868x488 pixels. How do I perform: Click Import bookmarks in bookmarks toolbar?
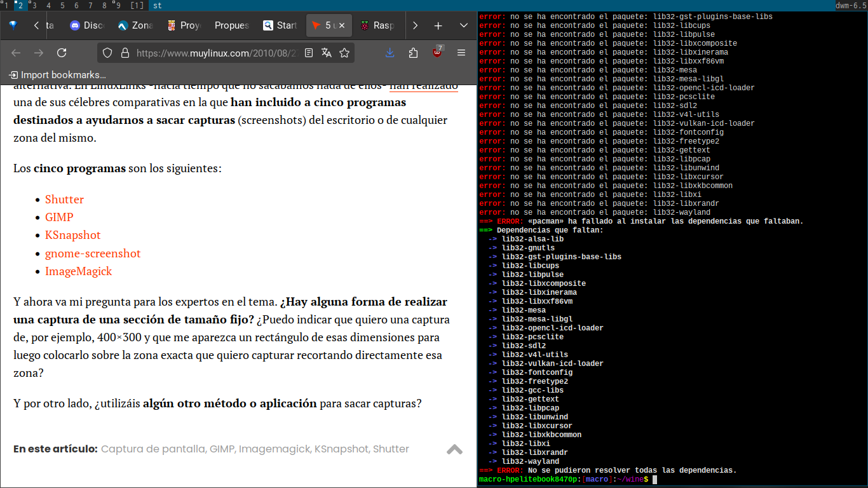58,74
